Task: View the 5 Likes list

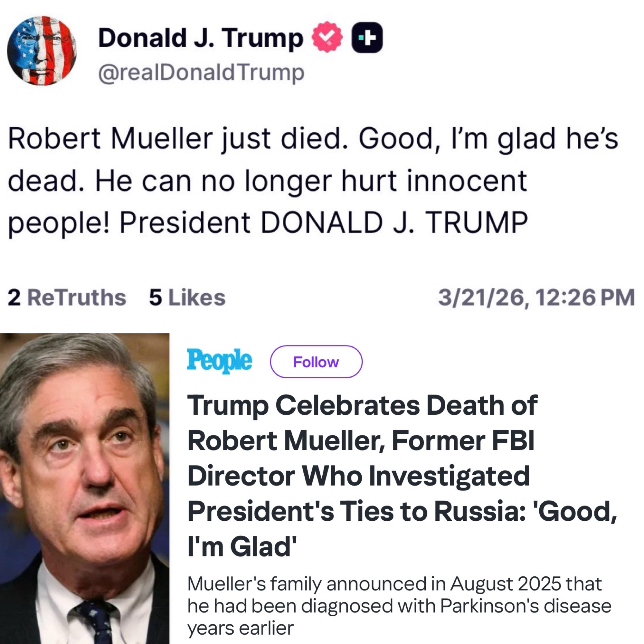Action: 187,297
